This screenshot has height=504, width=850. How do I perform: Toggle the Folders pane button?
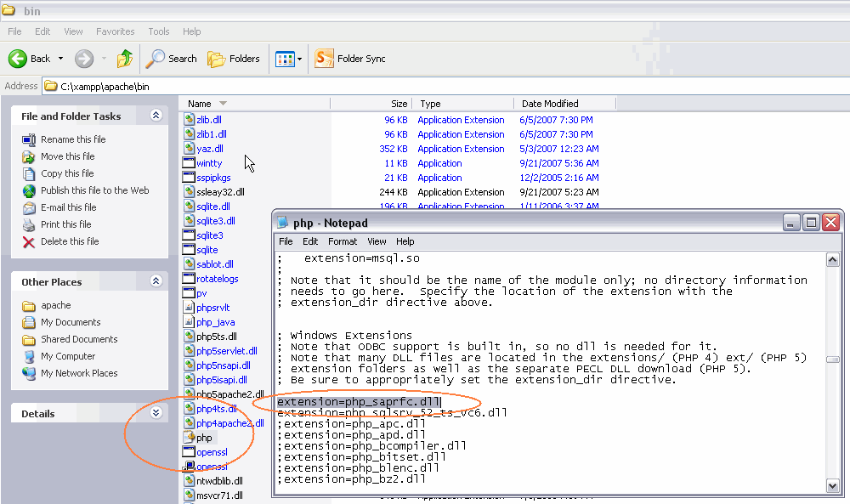coord(218,59)
